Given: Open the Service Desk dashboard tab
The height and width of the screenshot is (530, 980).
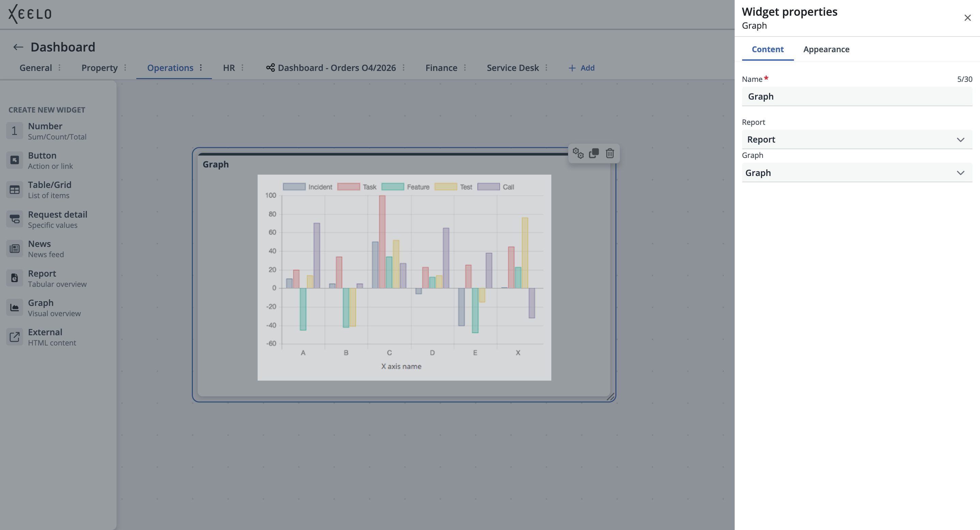Looking at the screenshot, I should tap(512, 68).
